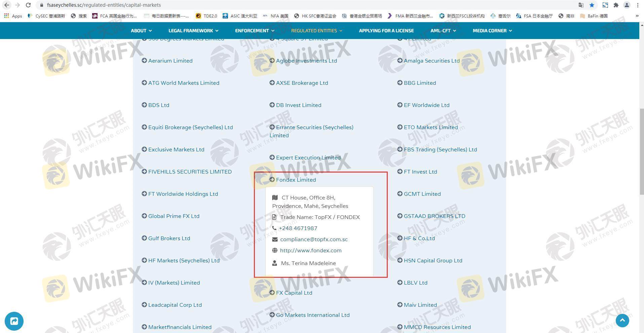Open the ENFORCEMENT dropdown menu
The image size is (644, 333).
click(x=255, y=31)
